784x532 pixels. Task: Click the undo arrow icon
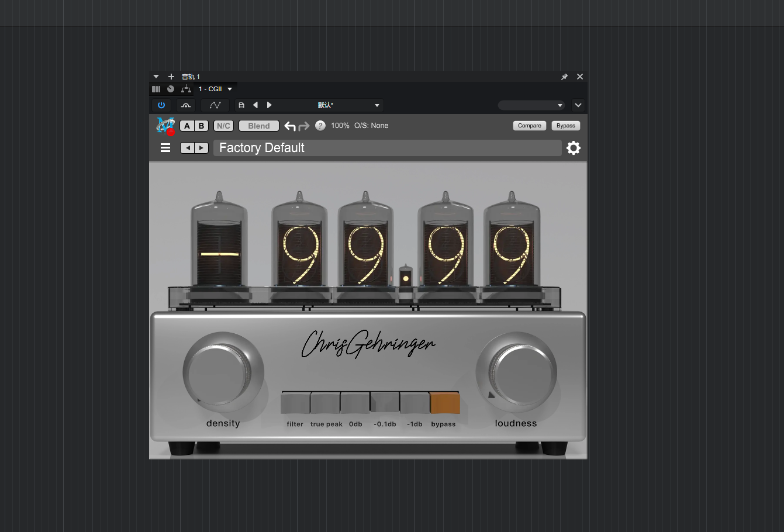[290, 126]
